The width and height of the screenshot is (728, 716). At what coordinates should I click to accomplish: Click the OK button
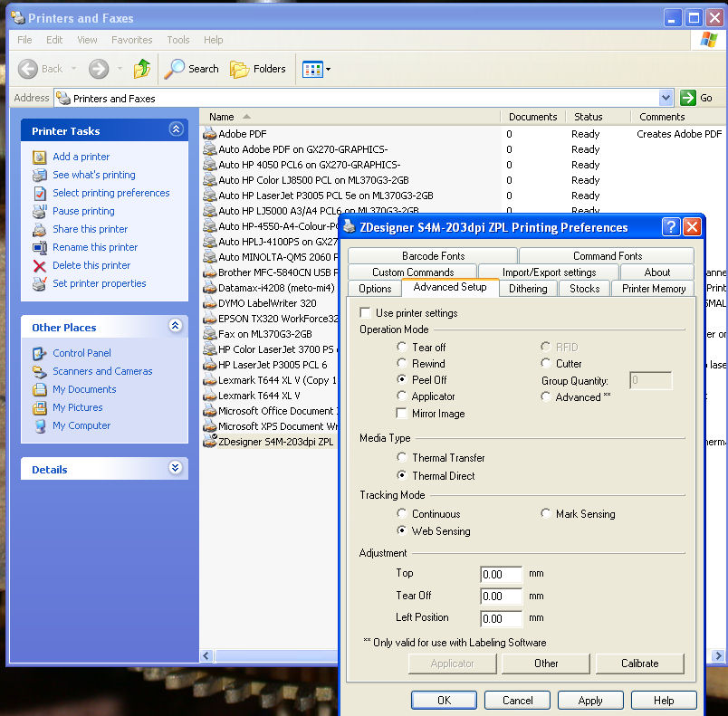pyautogui.click(x=444, y=701)
